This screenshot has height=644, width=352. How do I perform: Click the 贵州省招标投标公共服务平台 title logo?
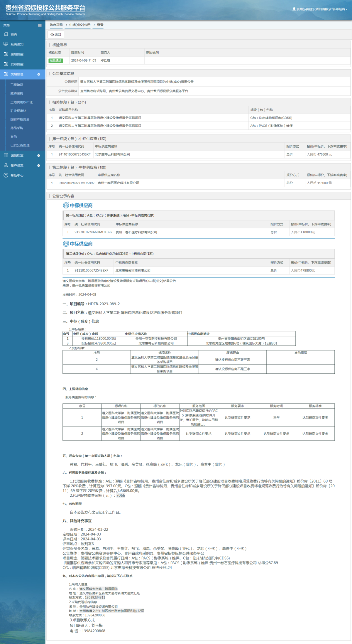[x=45, y=10]
